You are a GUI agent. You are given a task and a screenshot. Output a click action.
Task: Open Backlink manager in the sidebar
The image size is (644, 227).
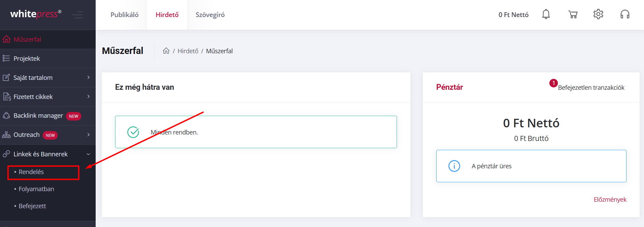[48, 116]
